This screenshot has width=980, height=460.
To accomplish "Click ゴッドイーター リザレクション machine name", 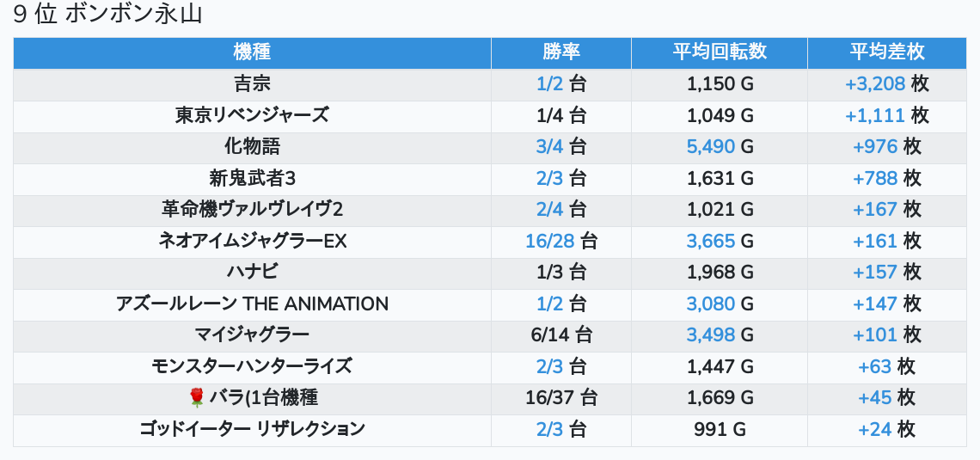I will pos(252,429).
